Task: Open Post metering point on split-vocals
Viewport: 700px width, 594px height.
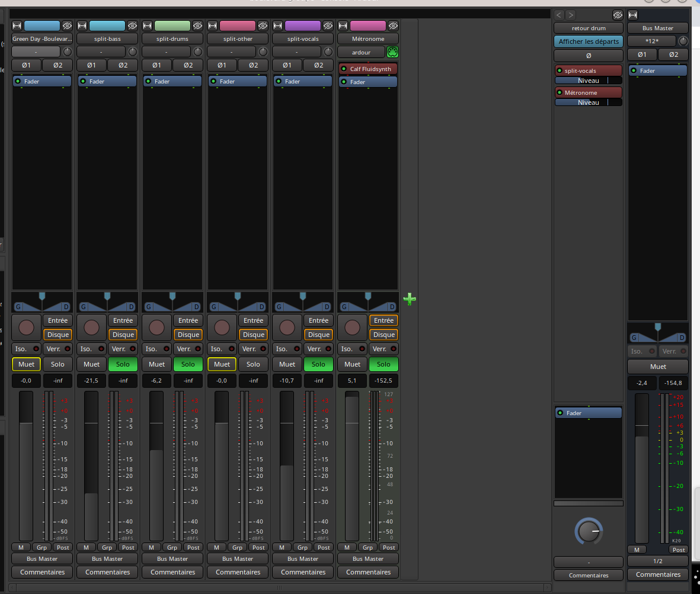Action: [324, 547]
